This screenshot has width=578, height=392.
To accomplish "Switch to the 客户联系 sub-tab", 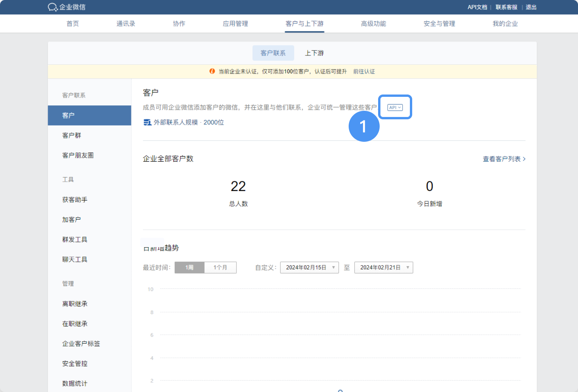I will tap(273, 53).
